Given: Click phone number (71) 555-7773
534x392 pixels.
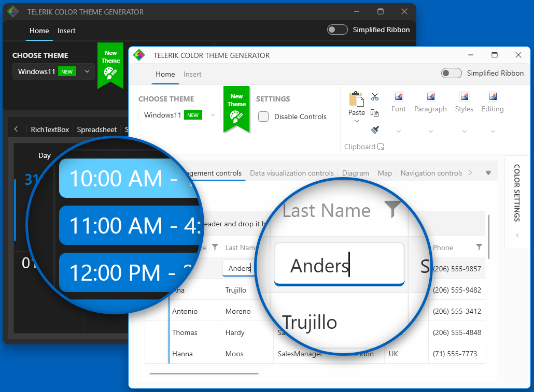Looking at the screenshot, I should [x=455, y=354].
